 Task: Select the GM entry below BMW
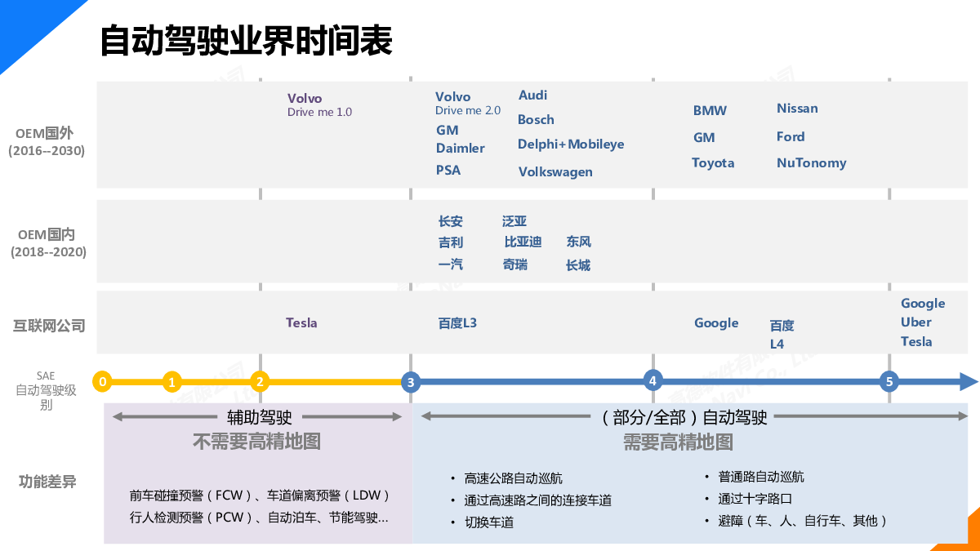coord(704,138)
